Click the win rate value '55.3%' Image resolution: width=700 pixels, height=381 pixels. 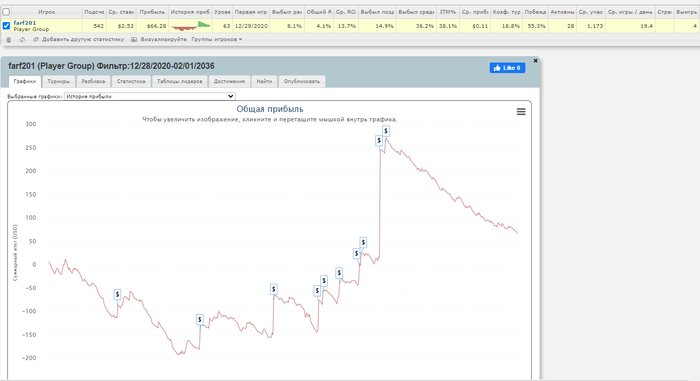[x=537, y=26]
